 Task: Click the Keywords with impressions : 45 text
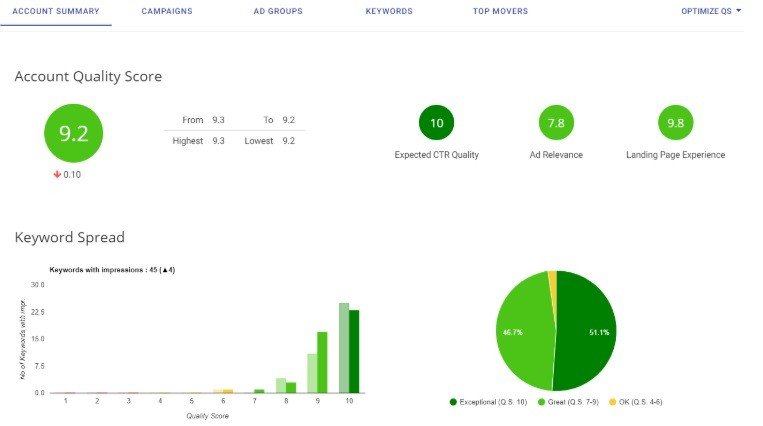[112, 270]
